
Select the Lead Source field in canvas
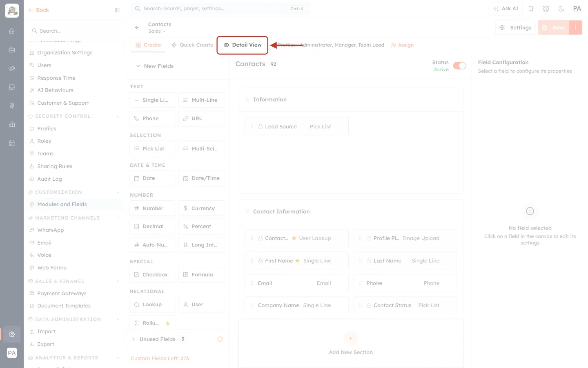[296, 126]
